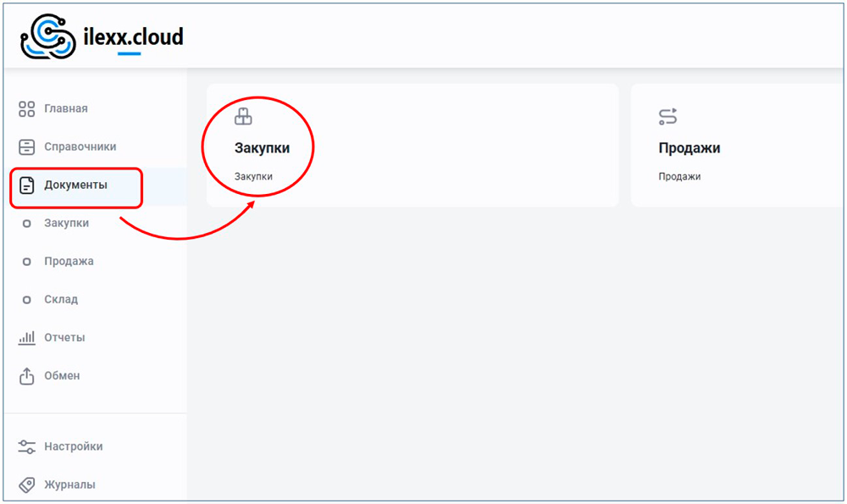Click the Закупки box icon on card
The height and width of the screenshot is (504, 847).
[243, 117]
